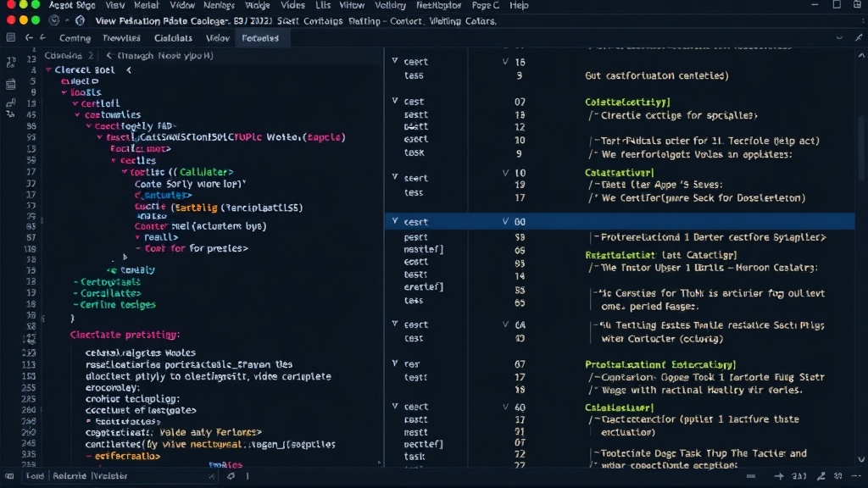This screenshot has height=488, width=868.
Task: Select the Certoylaati tree item
Action: click(110, 281)
